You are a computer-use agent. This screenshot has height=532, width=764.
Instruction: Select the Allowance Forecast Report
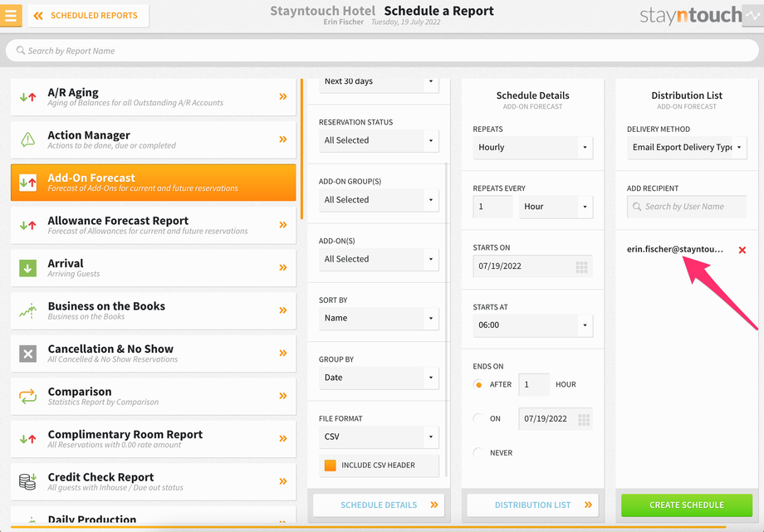pyautogui.click(x=153, y=225)
